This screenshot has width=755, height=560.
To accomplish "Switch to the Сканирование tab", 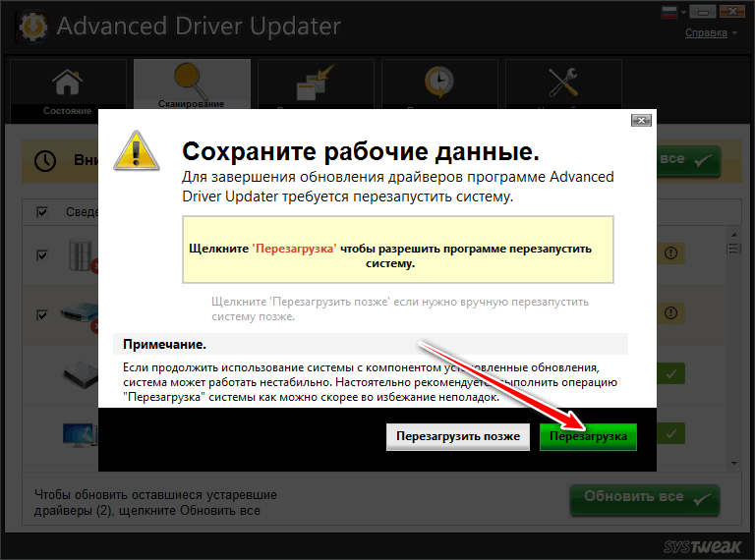I will (x=192, y=84).
